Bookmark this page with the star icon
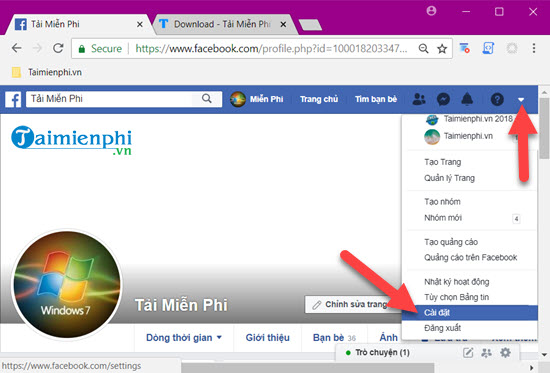Image resolution: width=550 pixels, height=373 pixels. [442, 48]
